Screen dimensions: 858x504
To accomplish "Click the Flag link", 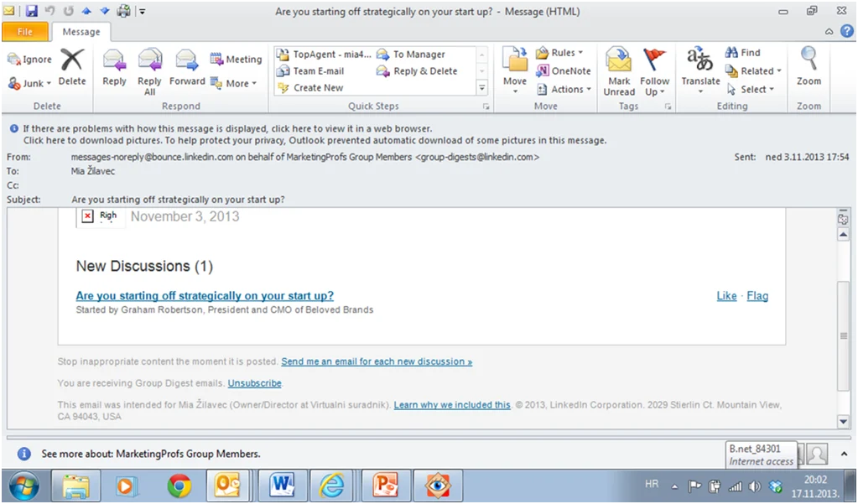I will 757,295.
